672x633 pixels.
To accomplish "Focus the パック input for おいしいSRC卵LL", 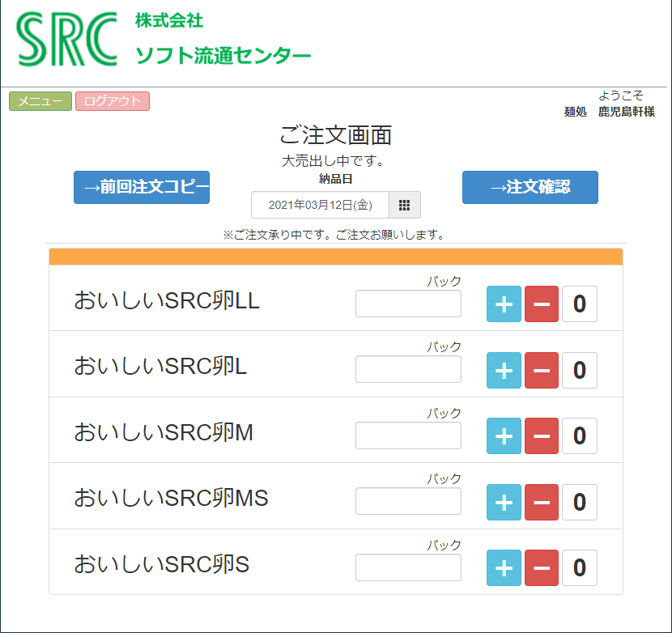I will coord(408,304).
